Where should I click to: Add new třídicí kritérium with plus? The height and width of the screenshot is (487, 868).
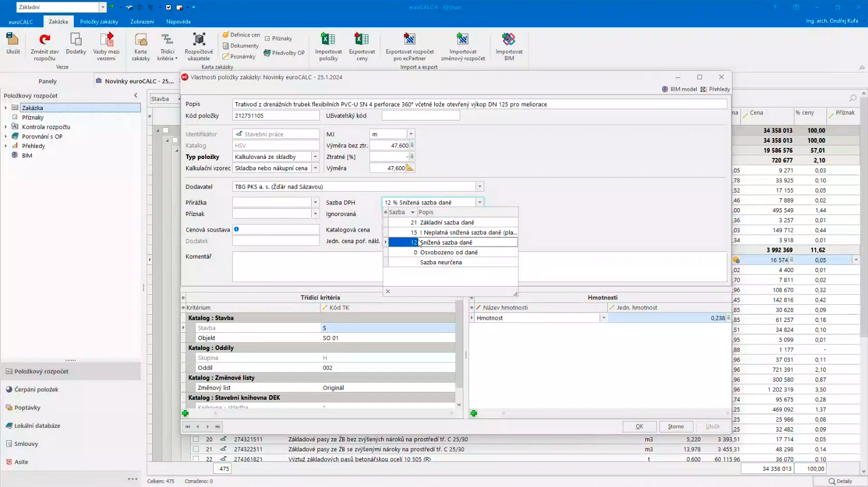point(185,413)
